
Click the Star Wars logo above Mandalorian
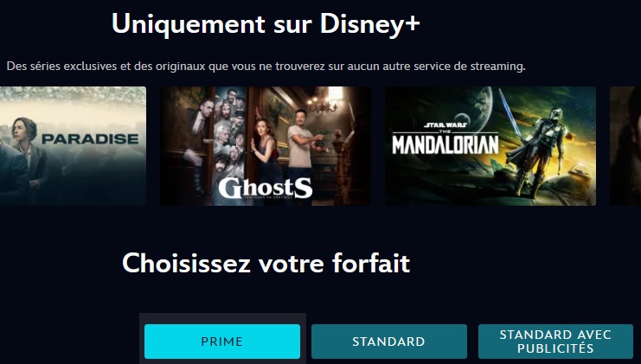(445, 125)
